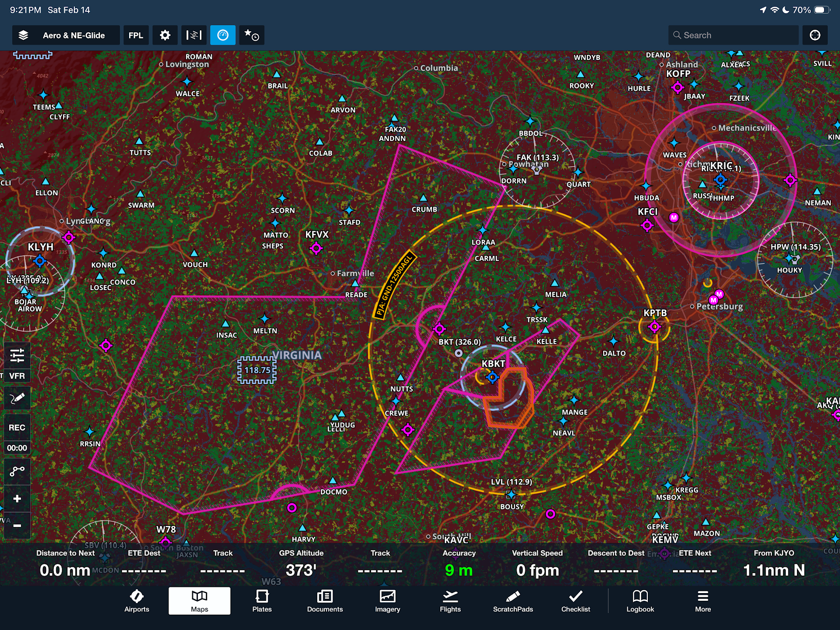Tap the GPS Altitude instrument field
Screen dimensions: 840x630
[301, 564]
